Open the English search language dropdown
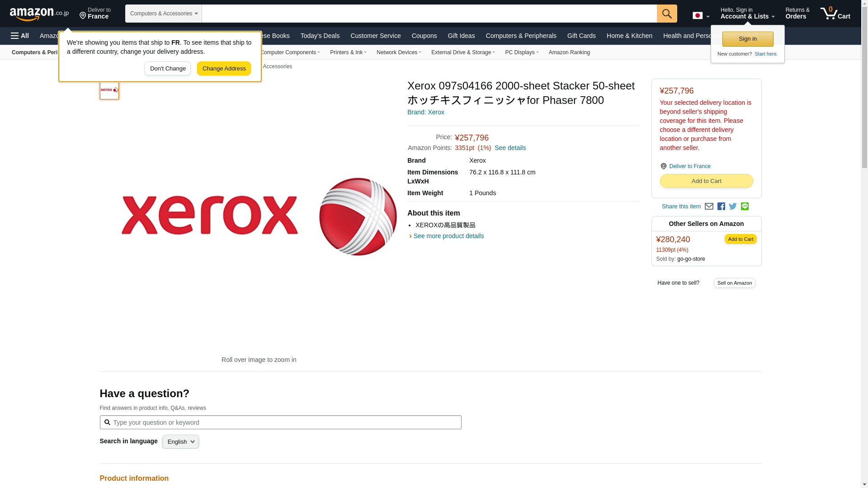This screenshot has width=868, height=488. 180,442
